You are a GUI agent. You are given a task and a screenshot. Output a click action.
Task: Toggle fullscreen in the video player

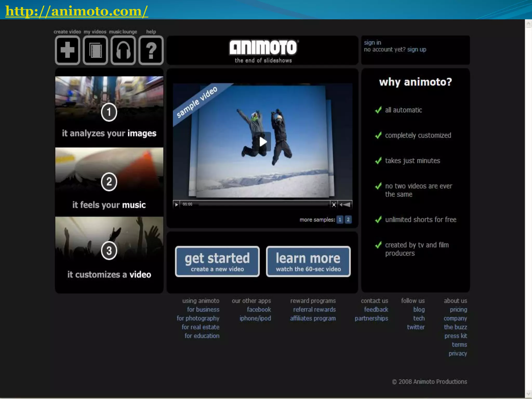point(334,205)
